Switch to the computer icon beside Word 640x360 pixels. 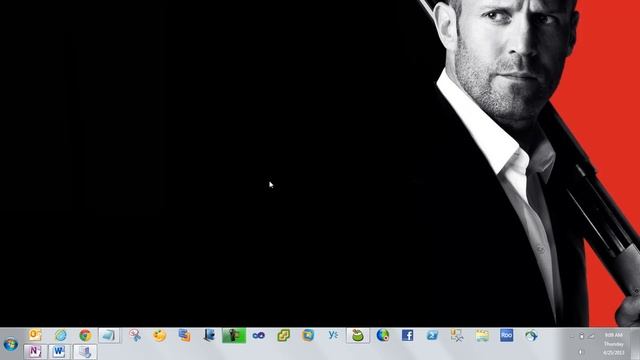pyautogui.click(x=85, y=351)
